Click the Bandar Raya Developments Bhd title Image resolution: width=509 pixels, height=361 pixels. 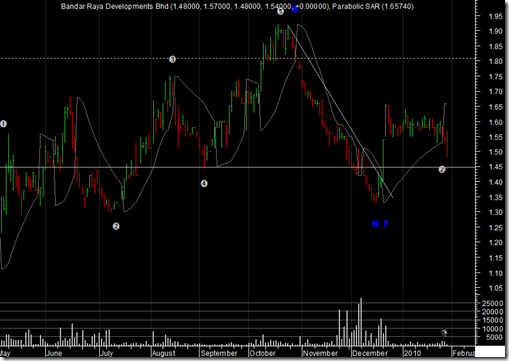click(115, 6)
